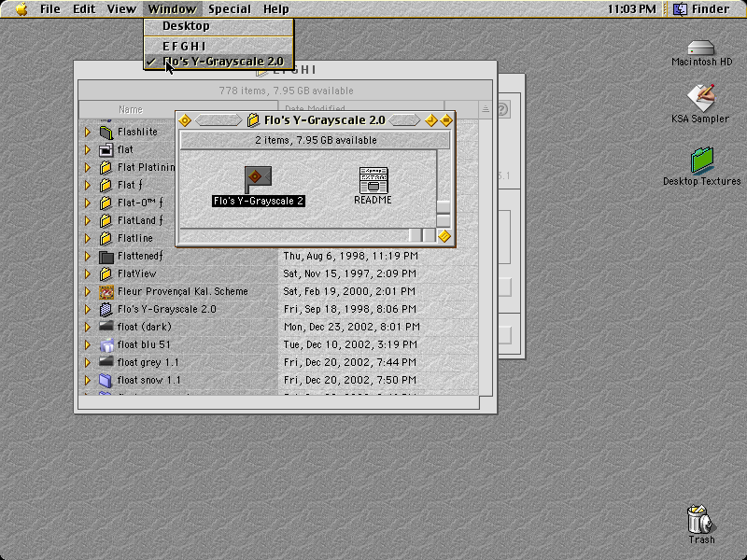Select the Fleur Provençal Kal. Scheme icon
This screenshot has height=560, width=747.
[x=106, y=291]
